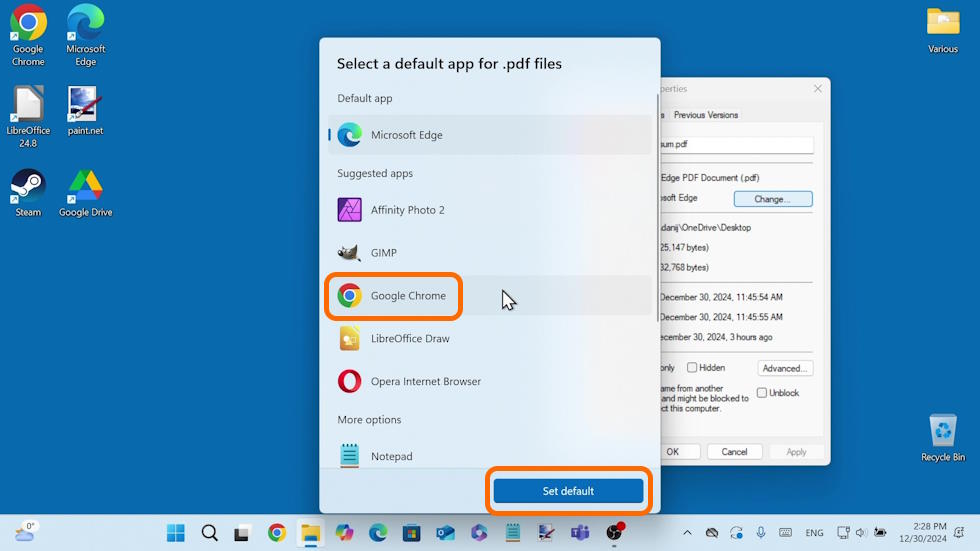The width and height of the screenshot is (980, 551).
Task: Open Copilot from the taskbar
Action: pyautogui.click(x=344, y=533)
